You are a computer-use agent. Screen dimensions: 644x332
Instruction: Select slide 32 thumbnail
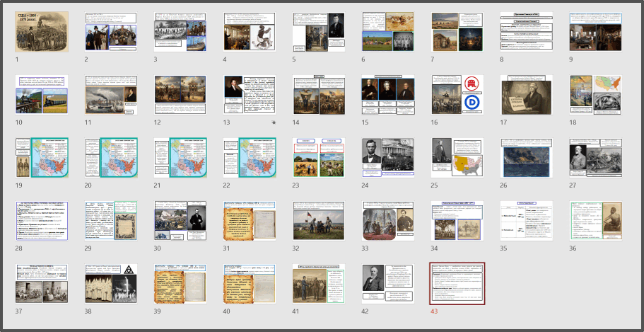click(319, 221)
